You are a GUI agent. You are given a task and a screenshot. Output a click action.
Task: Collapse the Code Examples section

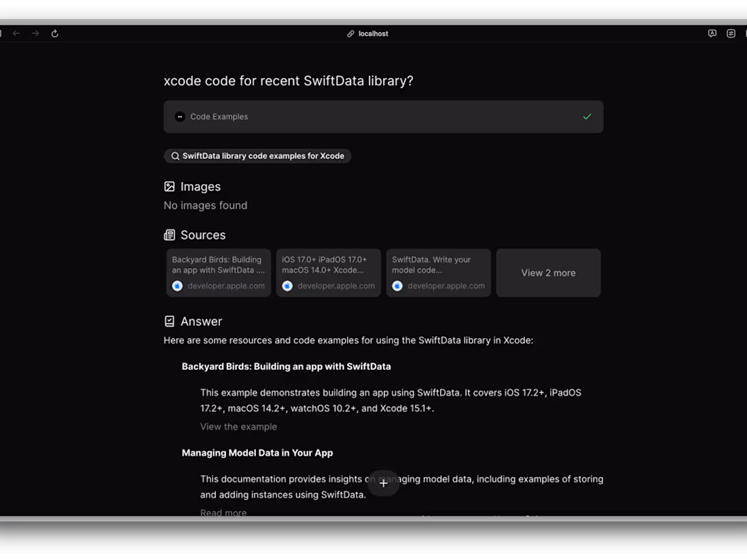(383, 116)
